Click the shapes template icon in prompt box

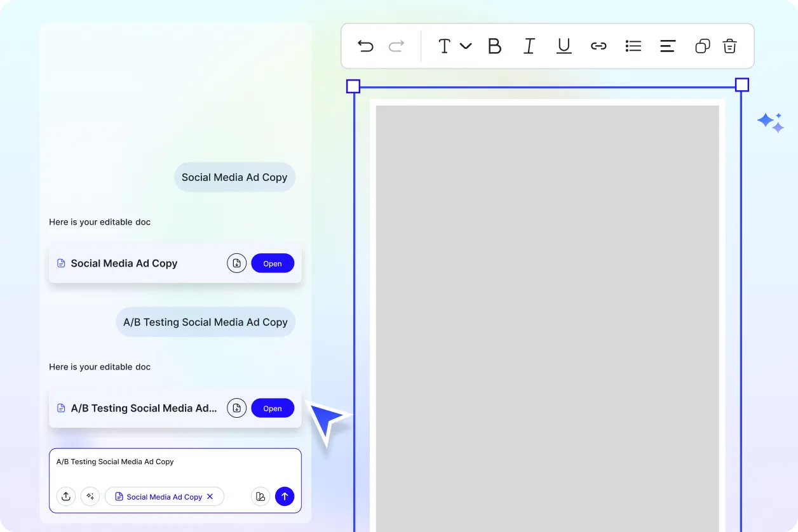[x=260, y=496]
